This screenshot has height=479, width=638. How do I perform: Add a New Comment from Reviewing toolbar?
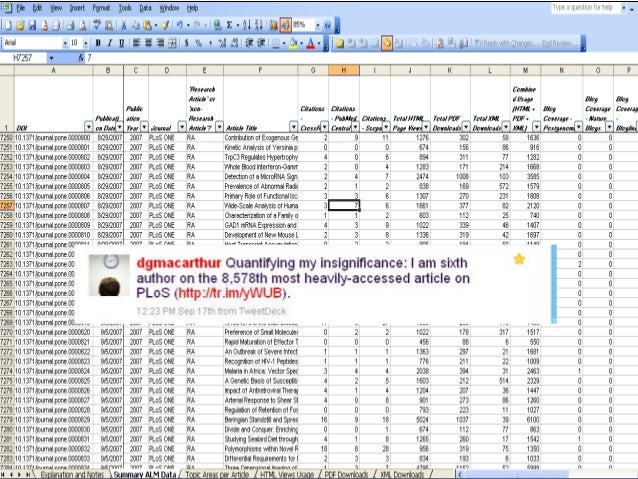pos(339,43)
